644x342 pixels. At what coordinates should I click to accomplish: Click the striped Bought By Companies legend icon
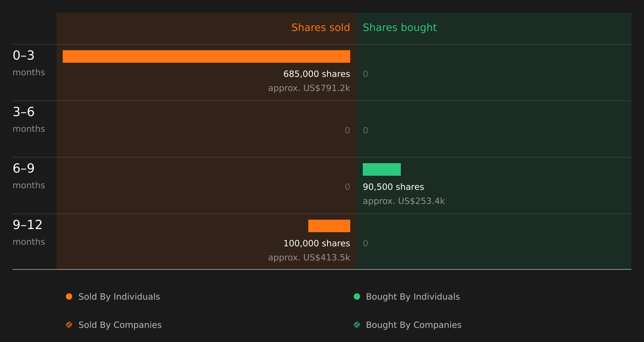coord(357,325)
